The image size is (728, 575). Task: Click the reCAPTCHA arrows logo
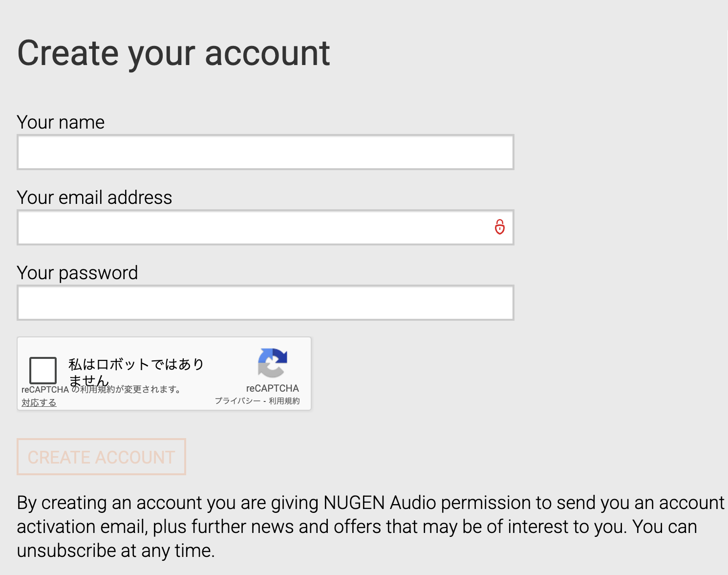(272, 363)
